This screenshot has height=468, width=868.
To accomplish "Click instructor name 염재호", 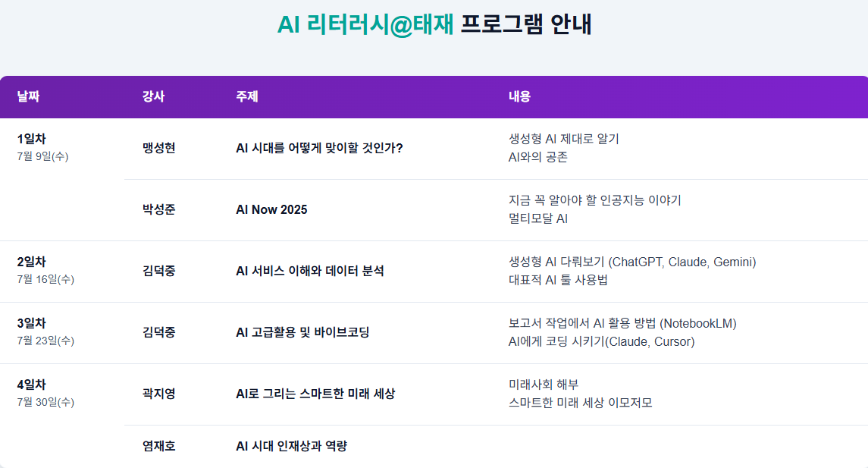I will click(159, 446).
